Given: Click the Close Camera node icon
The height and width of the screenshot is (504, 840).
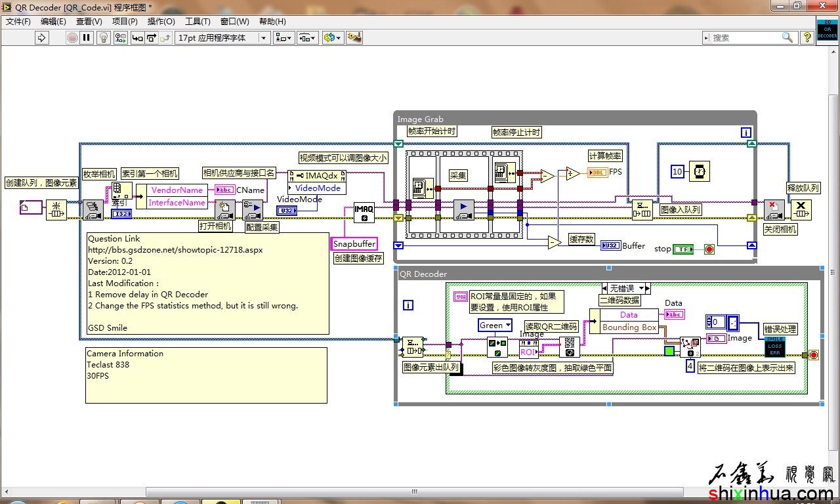Looking at the screenshot, I should (x=774, y=210).
